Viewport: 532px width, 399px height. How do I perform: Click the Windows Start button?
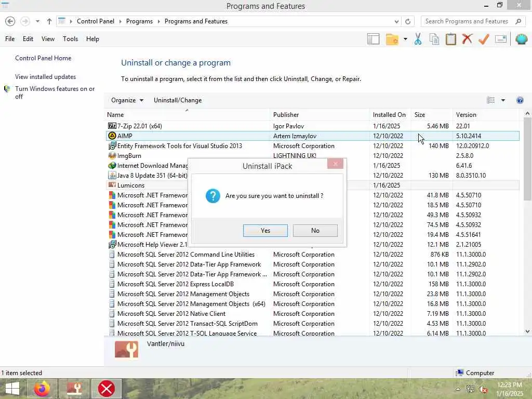(12, 389)
